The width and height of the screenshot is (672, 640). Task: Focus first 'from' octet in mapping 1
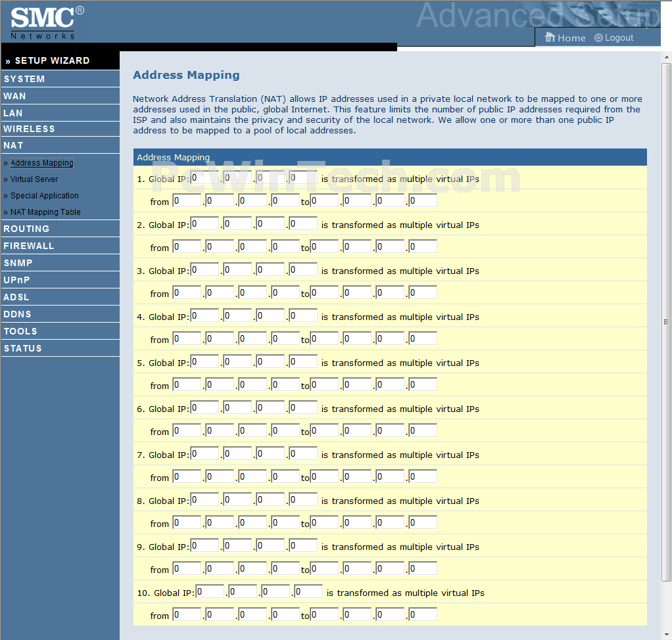(187, 200)
